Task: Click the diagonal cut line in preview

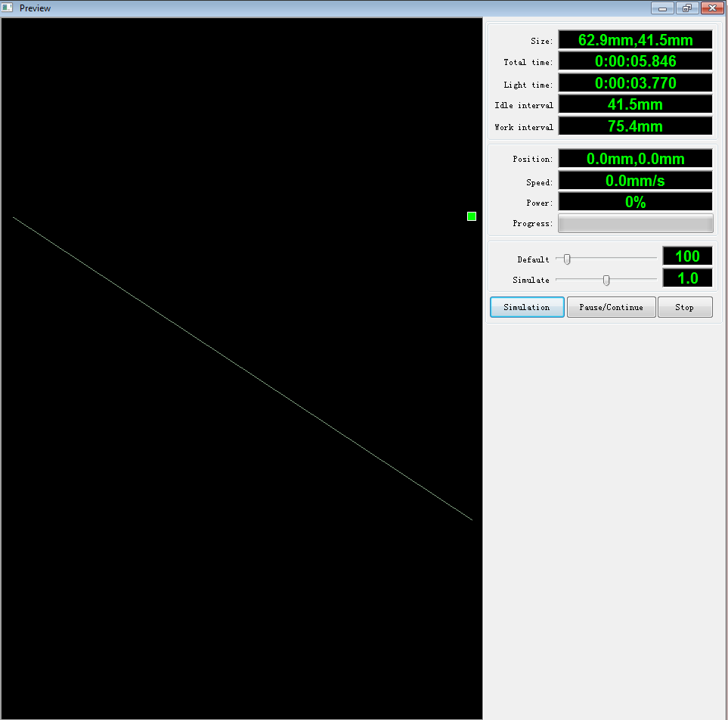Action: (x=243, y=368)
